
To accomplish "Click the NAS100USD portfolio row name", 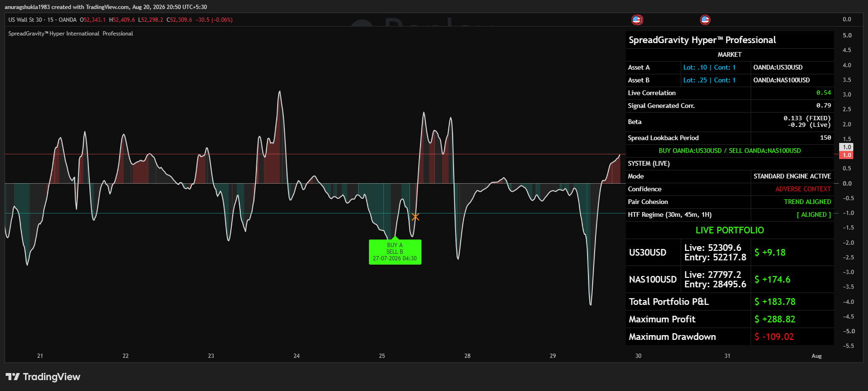I will [x=653, y=279].
